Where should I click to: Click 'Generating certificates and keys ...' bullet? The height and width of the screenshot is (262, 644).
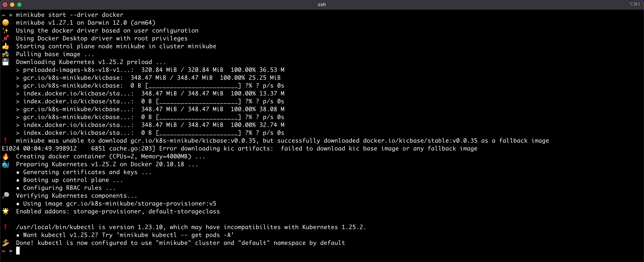87,172
